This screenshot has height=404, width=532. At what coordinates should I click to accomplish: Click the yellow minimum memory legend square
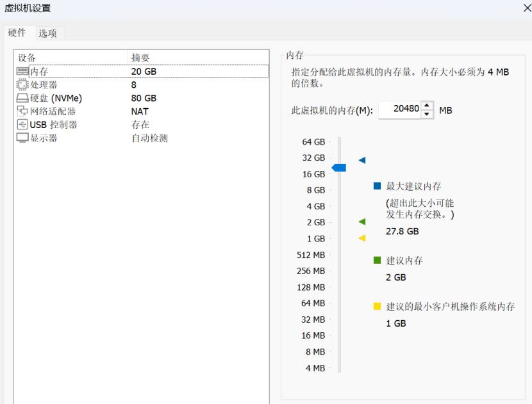(377, 306)
